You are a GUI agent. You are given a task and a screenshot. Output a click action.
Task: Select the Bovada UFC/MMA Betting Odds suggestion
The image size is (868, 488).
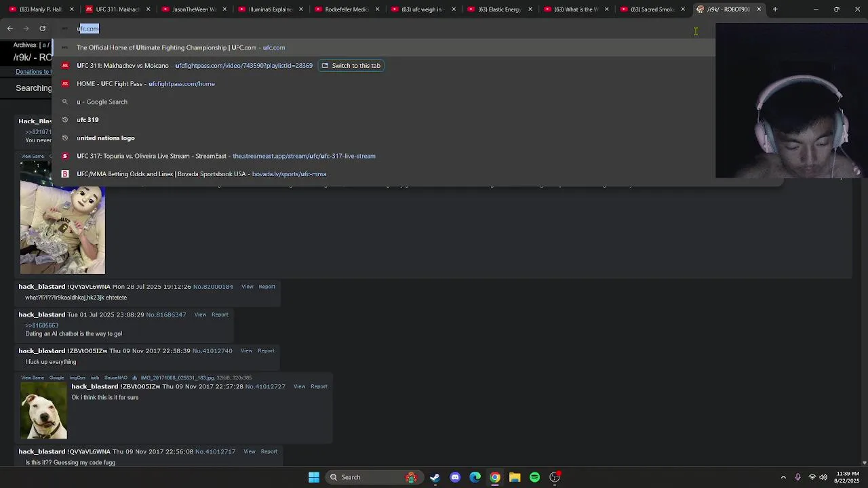click(384, 174)
